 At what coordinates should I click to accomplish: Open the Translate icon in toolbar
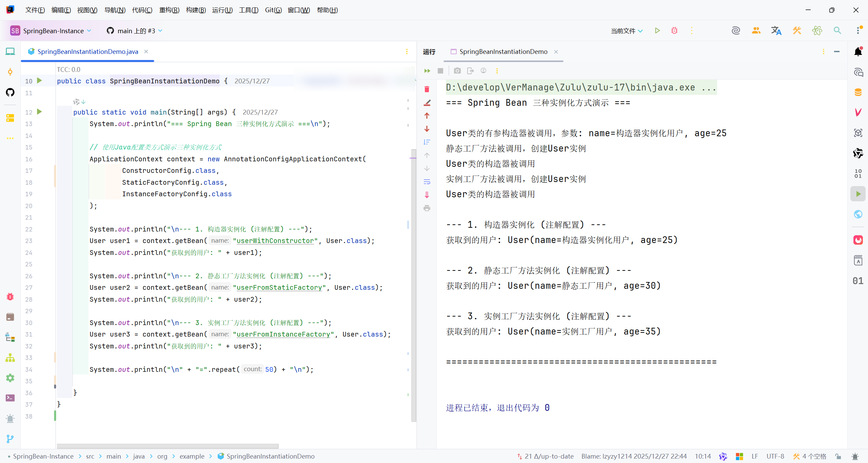coord(776,31)
